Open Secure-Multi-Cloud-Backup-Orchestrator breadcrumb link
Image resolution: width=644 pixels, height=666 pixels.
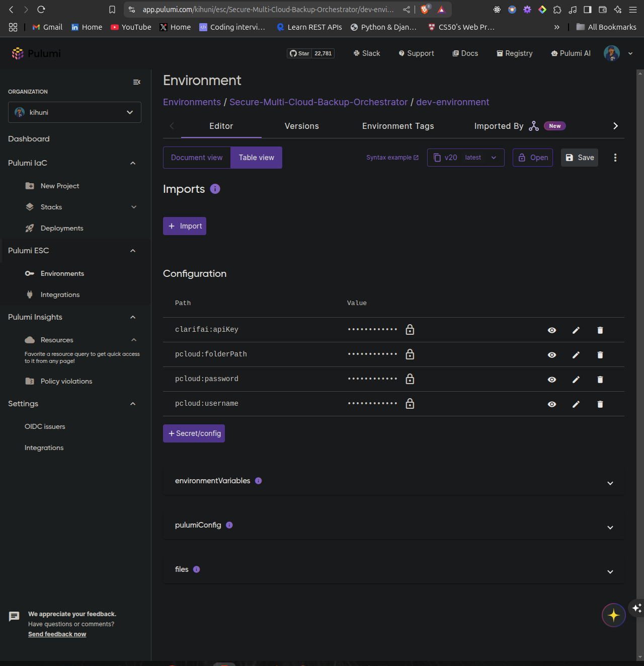pyautogui.click(x=318, y=102)
